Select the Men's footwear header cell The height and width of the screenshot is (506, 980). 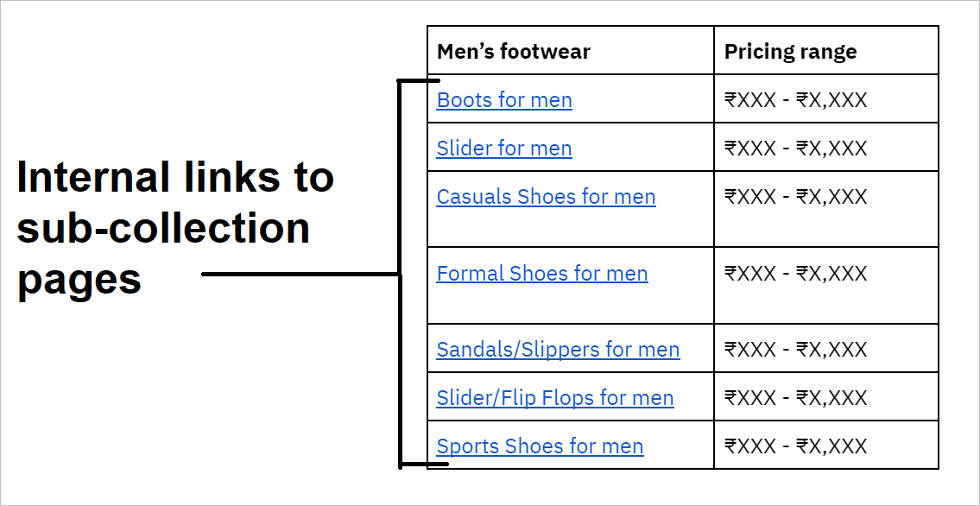coord(571,51)
